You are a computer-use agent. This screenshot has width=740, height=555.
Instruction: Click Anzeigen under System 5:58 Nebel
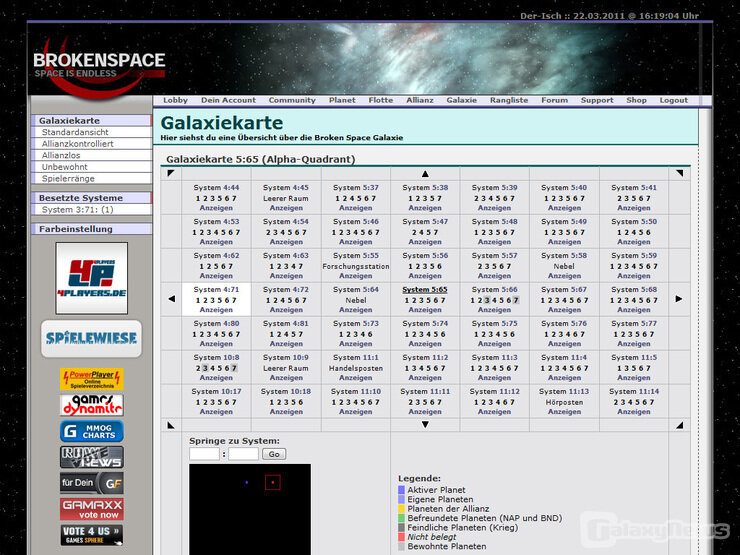click(564, 276)
